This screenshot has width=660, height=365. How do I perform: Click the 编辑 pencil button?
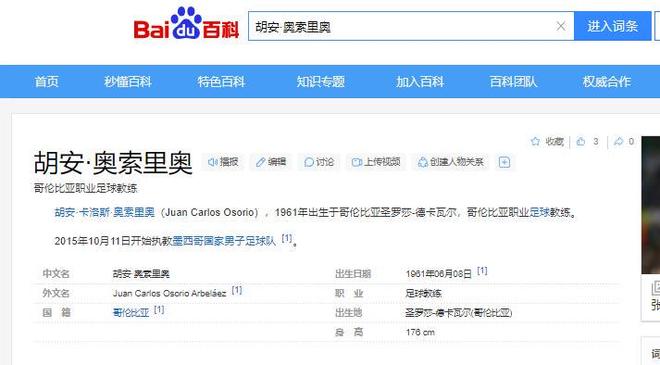point(271,162)
